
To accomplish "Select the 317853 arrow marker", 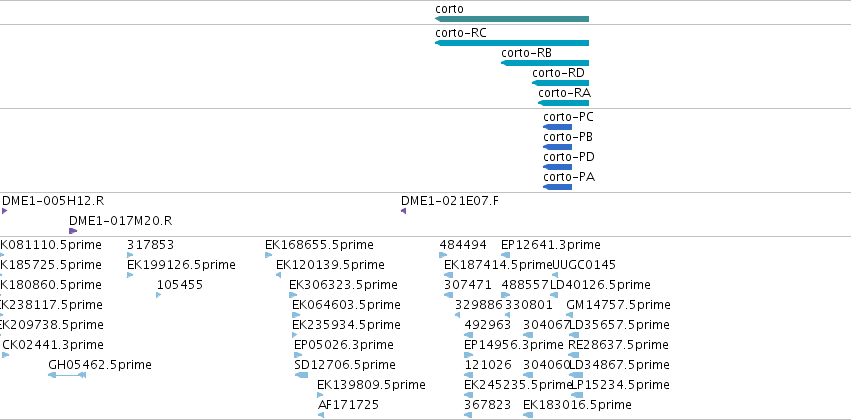I will tap(130, 255).
